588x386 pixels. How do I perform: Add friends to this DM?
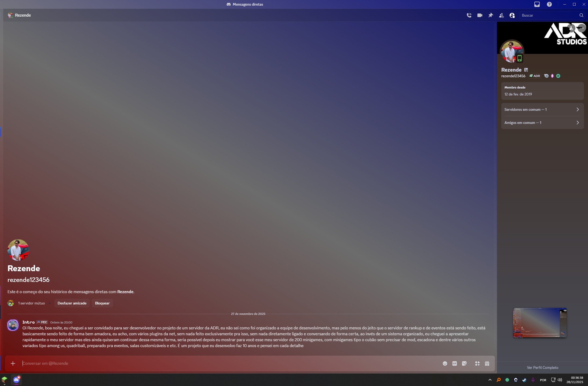(x=501, y=15)
